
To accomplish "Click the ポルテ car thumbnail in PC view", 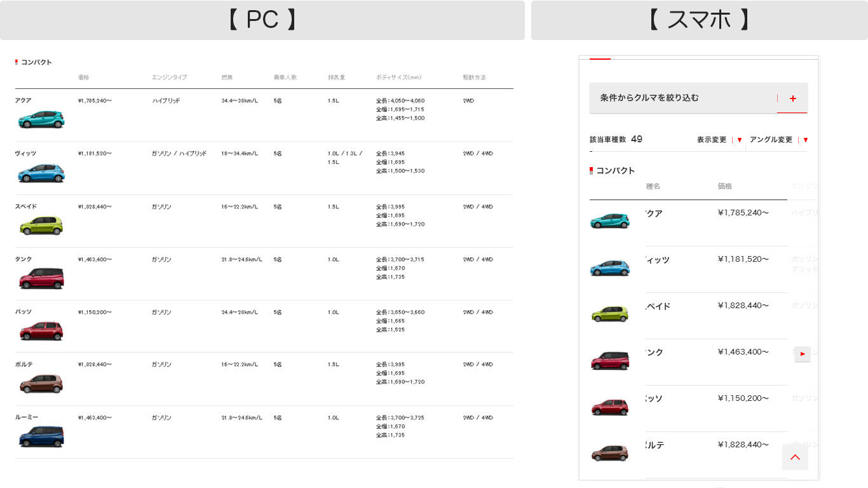I will [41, 384].
